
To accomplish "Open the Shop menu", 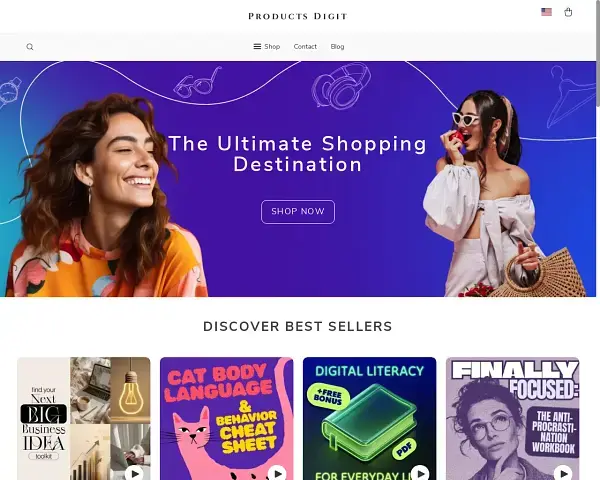I will coord(267,46).
